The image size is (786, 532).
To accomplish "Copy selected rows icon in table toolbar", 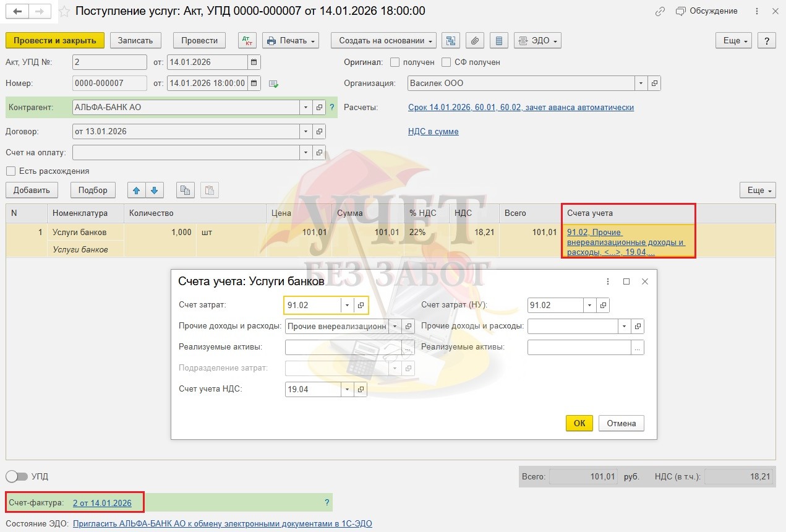I will 185,191.
